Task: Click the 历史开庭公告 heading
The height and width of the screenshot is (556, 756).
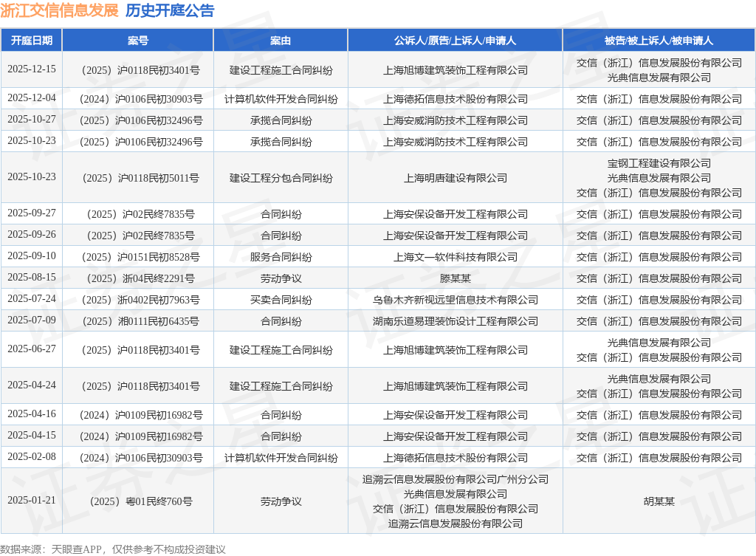Action: click(170, 10)
